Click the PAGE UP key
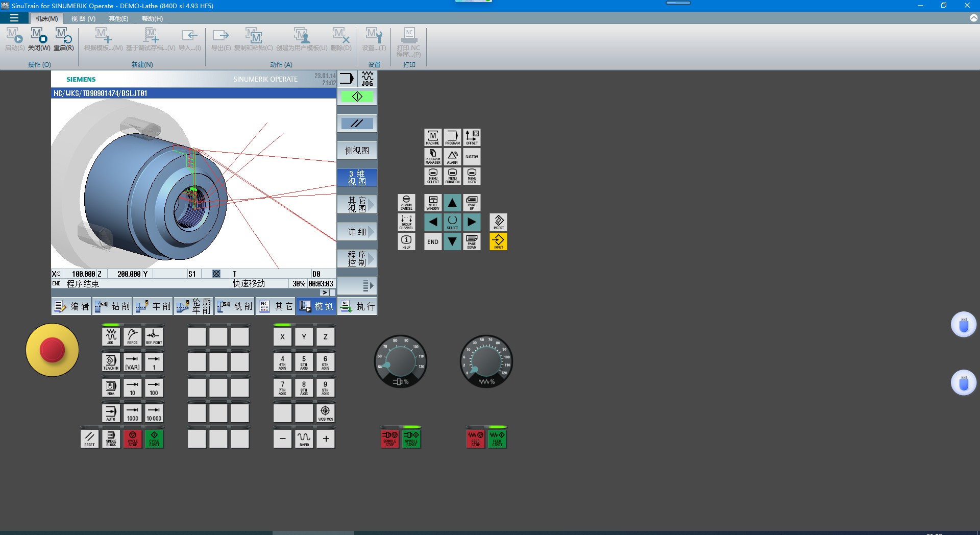The image size is (980, 535). [472, 203]
